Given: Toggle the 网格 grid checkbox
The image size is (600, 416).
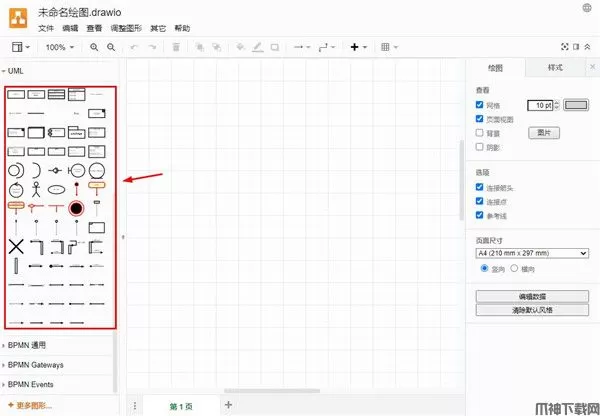Looking at the screenshot, I should pyautogui.click(x=479, y=104).
